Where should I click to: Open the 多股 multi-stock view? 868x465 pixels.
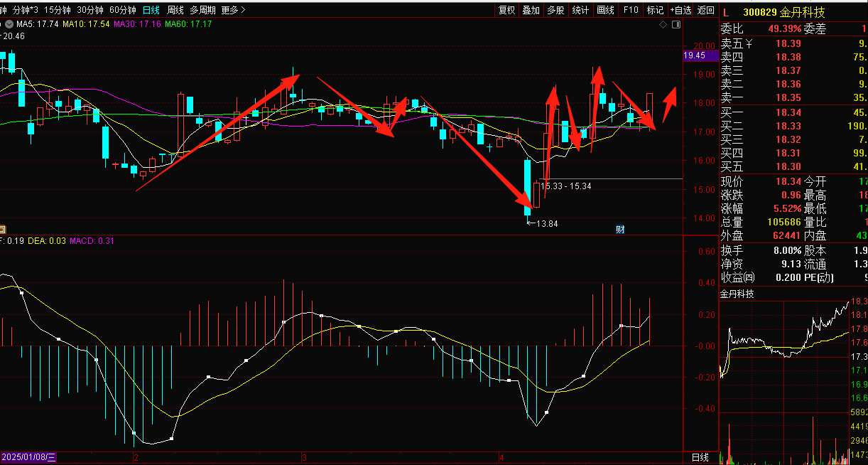click(555, 10)
